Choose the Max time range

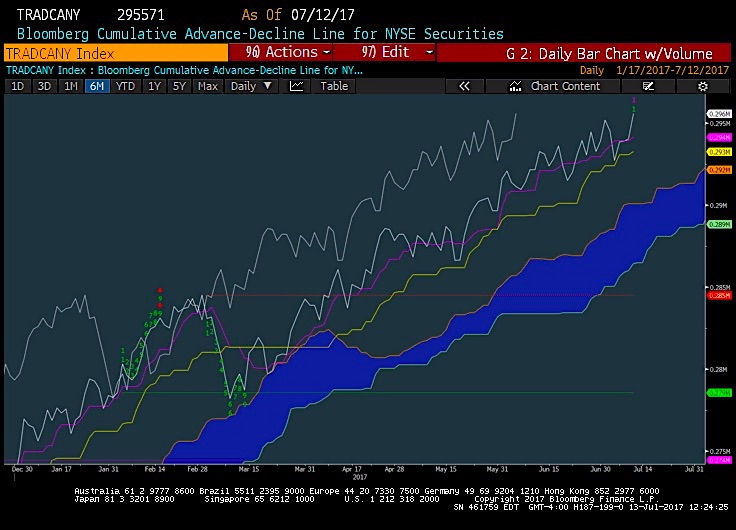[207, 86]
